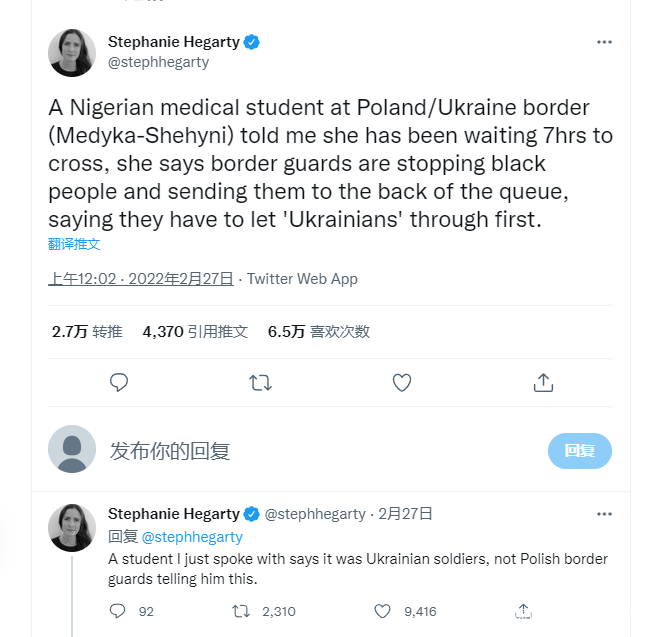The width and height of the screenshot is (651, 637).
Task: Click 翻译推文 translate tweet link
Action: coord(74,244)
